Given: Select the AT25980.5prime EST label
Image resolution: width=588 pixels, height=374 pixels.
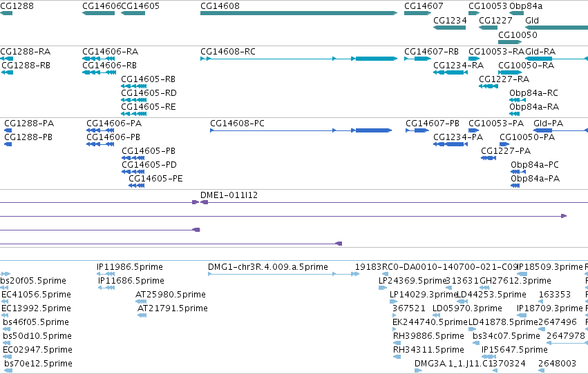Looking at the screenshot, I should click(x=171, y=295).
